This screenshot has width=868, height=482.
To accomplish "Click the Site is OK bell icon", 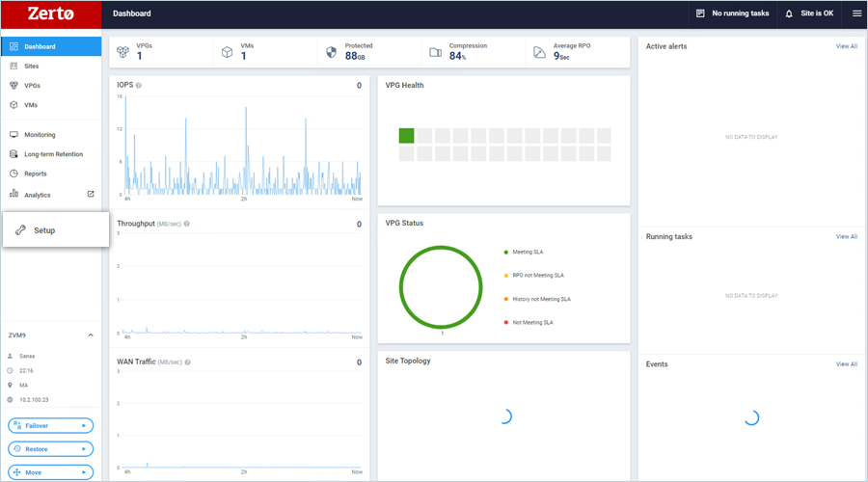I will pyautogui.click(x=789, y=13).
